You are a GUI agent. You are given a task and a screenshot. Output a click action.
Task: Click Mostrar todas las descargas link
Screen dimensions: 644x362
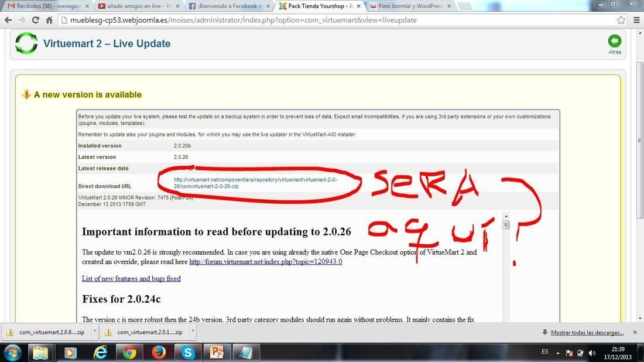(587, 332)
